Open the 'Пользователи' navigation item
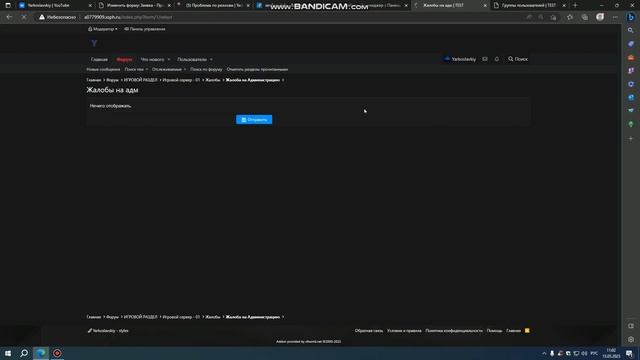 click(192, 60)
